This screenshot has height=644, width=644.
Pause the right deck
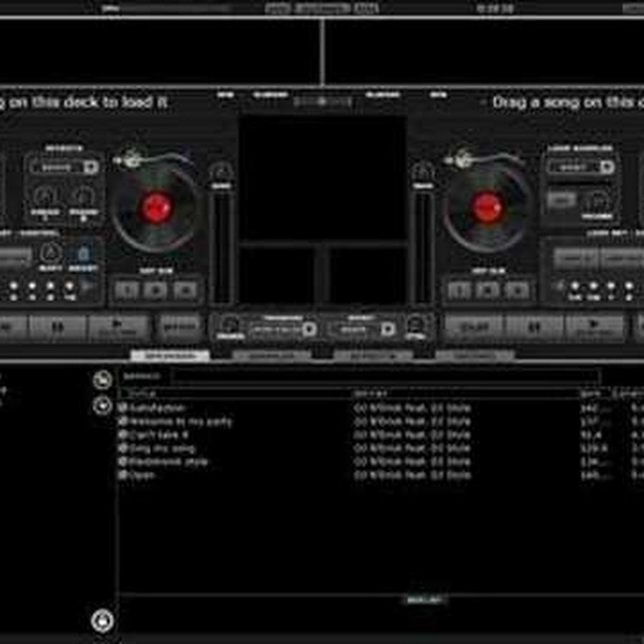(535, 327)
